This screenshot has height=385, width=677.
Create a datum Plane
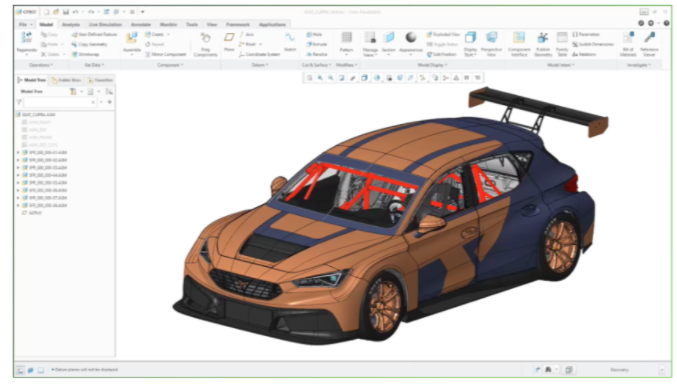click(x=229, y=38)
